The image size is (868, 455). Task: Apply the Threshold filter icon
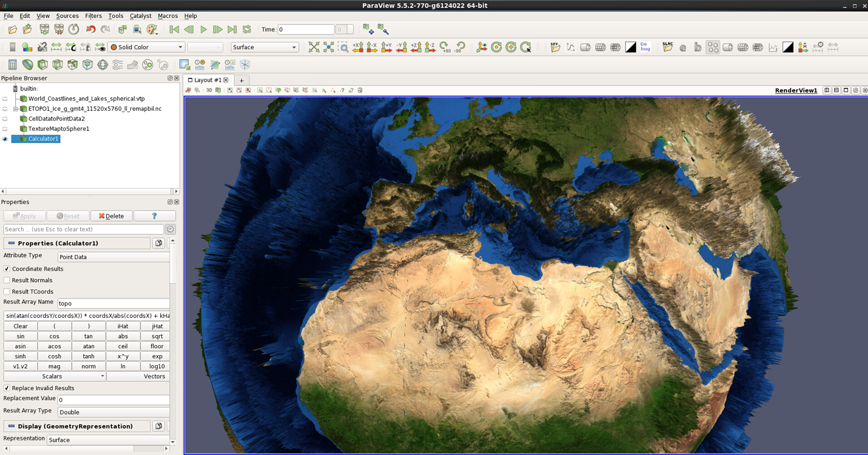click(72, 65)
